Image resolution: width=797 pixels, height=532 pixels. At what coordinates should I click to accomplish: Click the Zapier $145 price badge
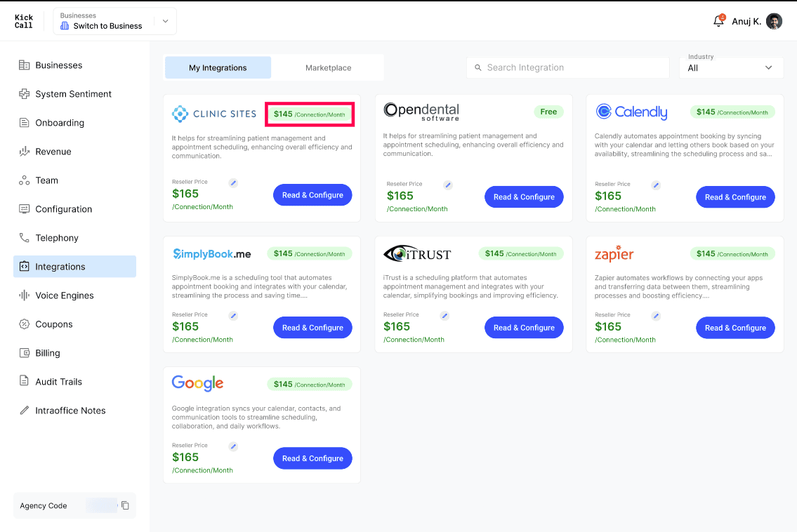coord(732,253)
